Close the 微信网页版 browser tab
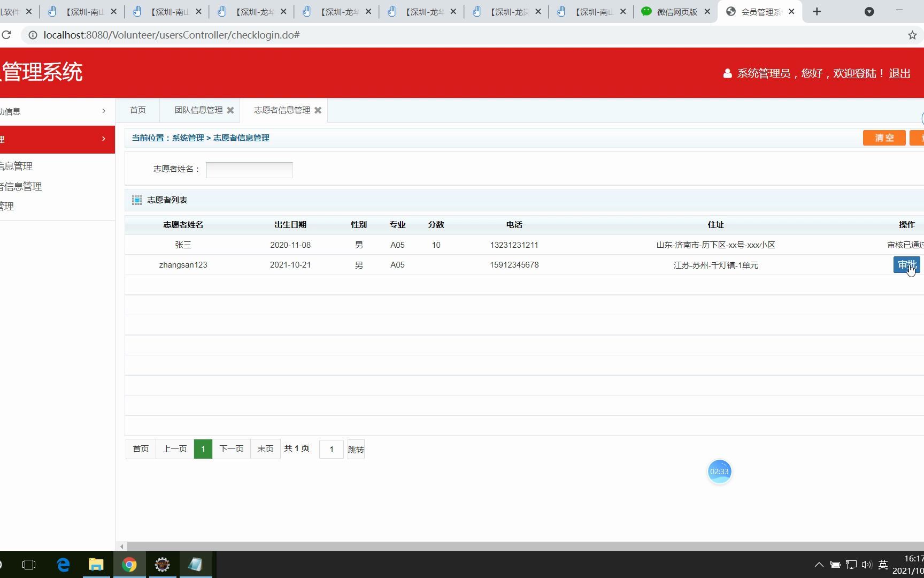Viewport: 924px width, 578px height. point(707,11)
